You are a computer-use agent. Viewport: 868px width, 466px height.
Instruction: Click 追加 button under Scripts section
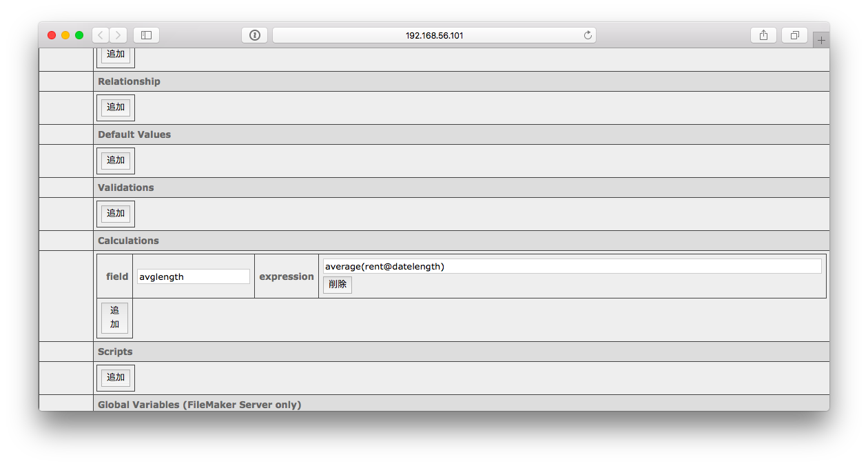tap(116, 378)
